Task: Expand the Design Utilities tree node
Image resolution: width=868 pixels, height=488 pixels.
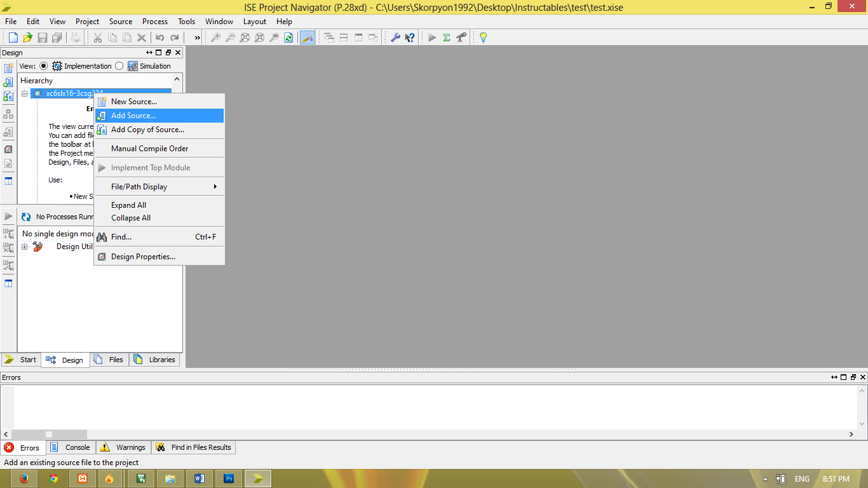Action: click(x=25, y=247)
